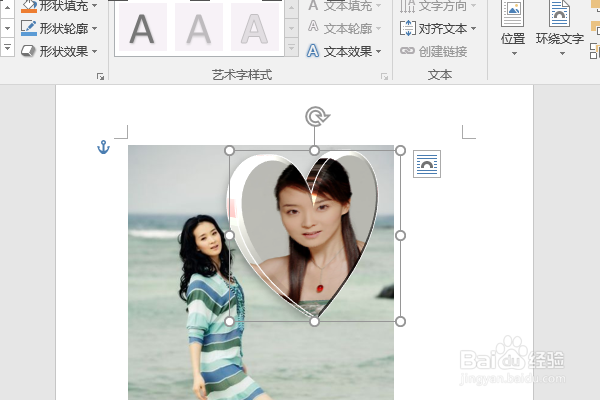This screenshot has height=400, width=600.
Task: Open the 环绕文字 wrap text menu
Action: pyautogui.click(x=559, y=29)
